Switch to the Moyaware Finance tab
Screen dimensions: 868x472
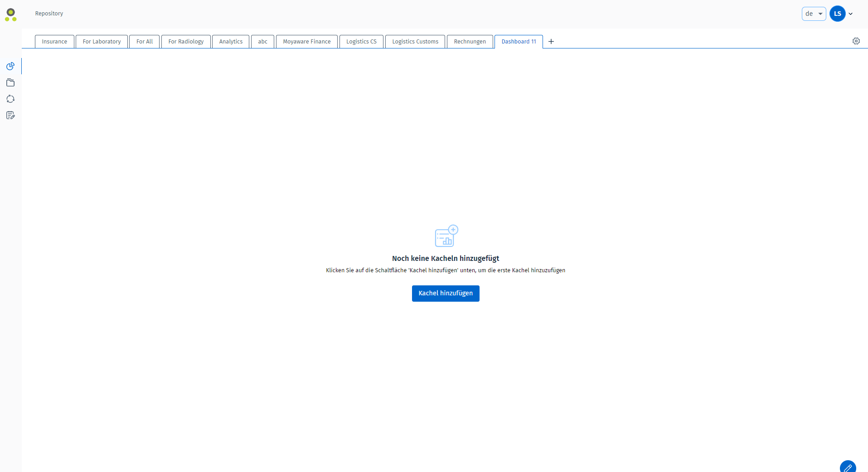click(307, 41)
